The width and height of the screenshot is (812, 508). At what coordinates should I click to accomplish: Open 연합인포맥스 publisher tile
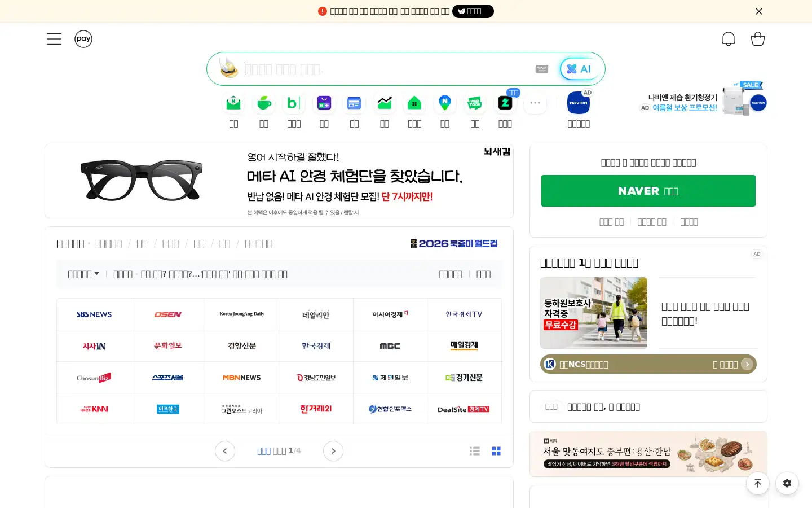[x=390, y=409]
